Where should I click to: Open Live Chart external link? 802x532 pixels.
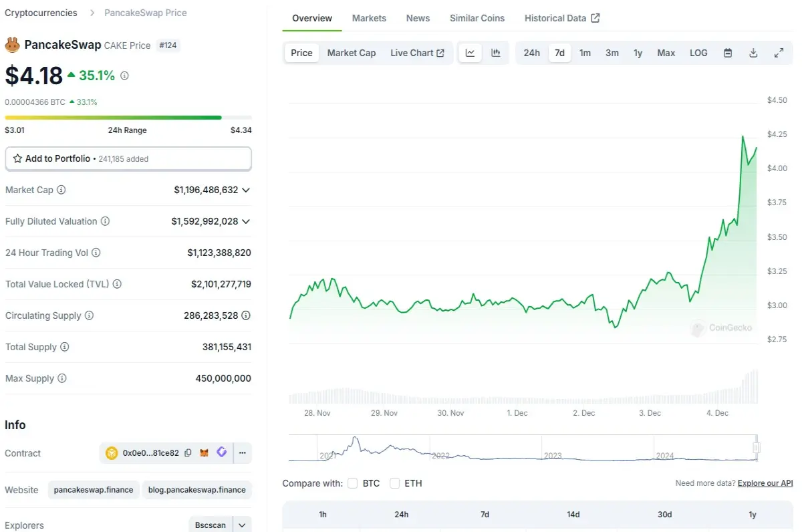[417, 53]
